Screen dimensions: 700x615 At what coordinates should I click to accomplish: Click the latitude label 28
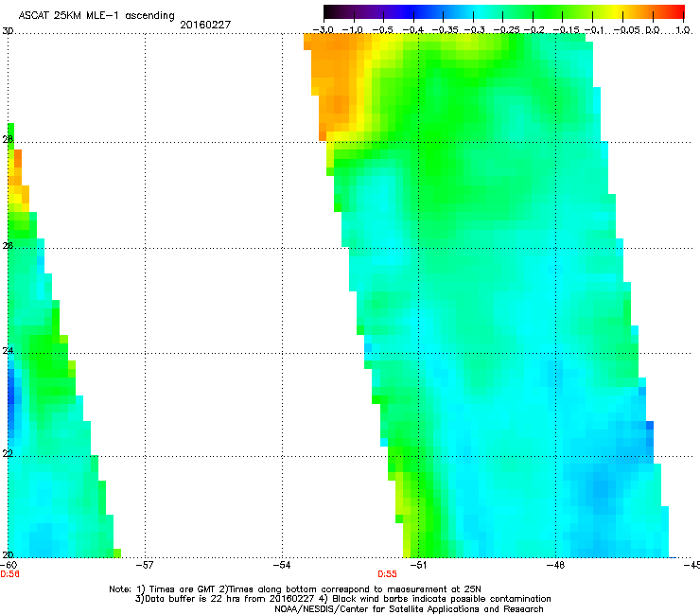coord(8,139)
